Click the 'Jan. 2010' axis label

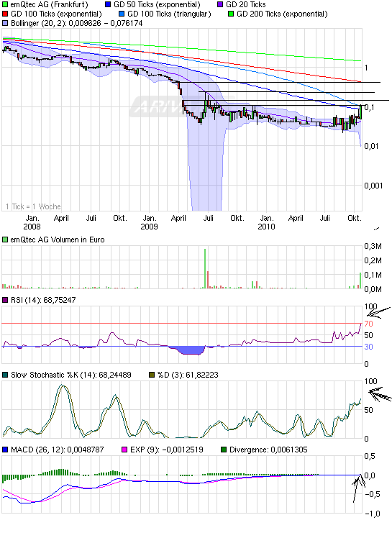267,222
